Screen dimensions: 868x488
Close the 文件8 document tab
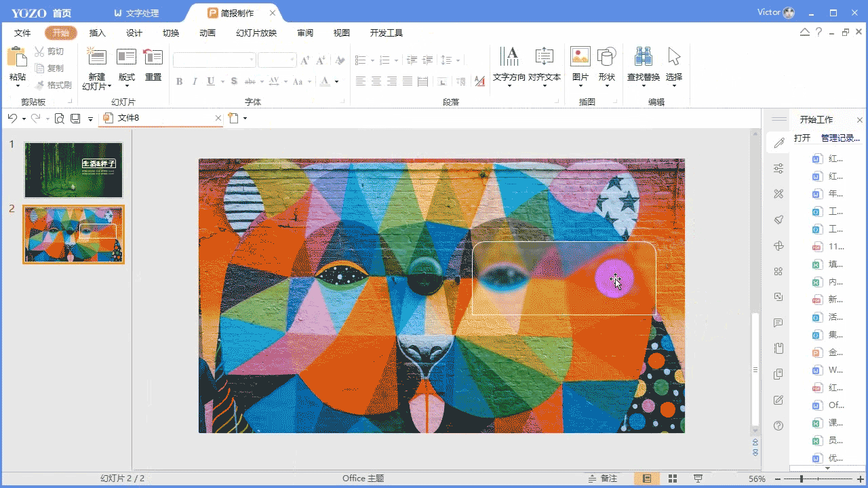[x=218, y=118]
